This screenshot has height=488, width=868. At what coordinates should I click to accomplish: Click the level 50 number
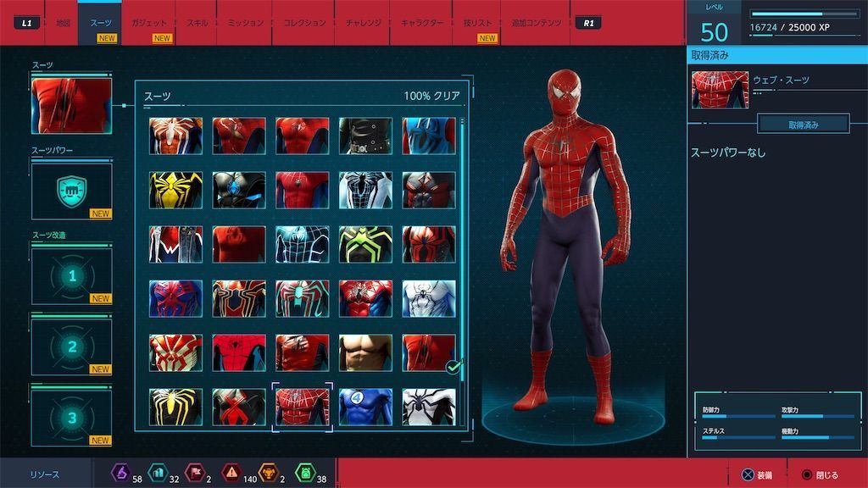(714, 33)
